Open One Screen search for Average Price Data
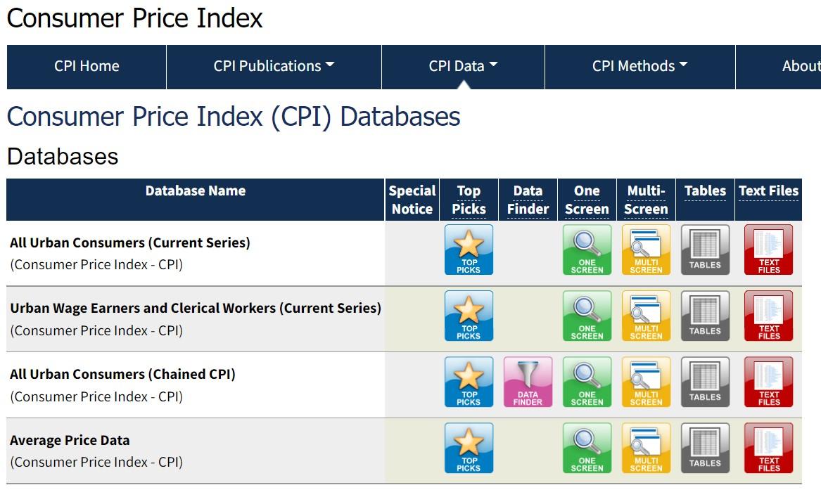 (x=587, y=448)
